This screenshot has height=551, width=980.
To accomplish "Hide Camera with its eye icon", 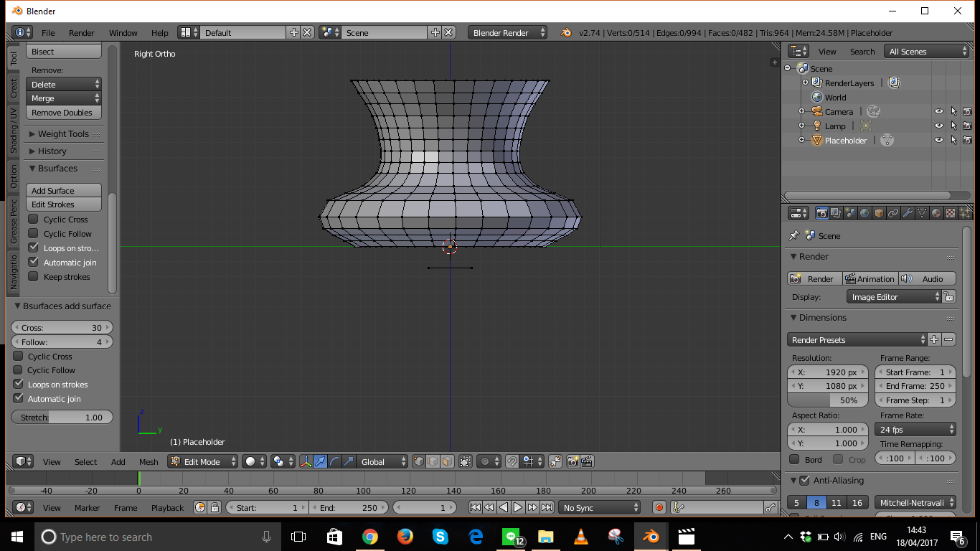I will tap(938, 111).
